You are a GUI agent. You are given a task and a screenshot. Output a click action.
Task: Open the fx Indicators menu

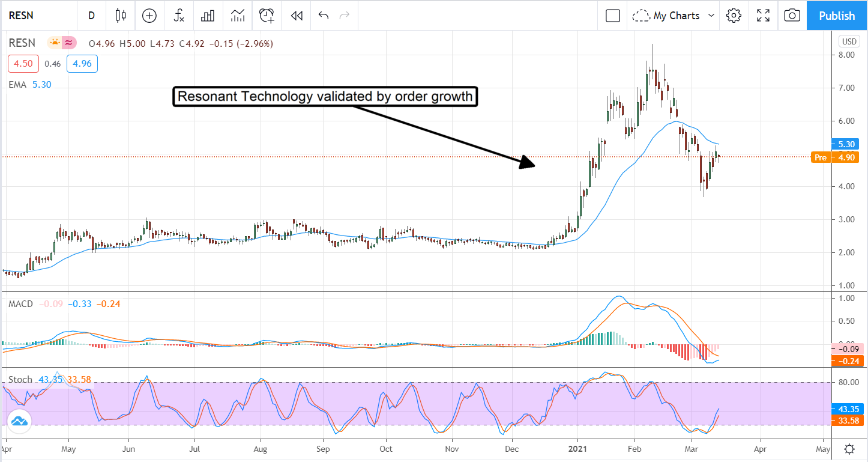coord(179,16)
